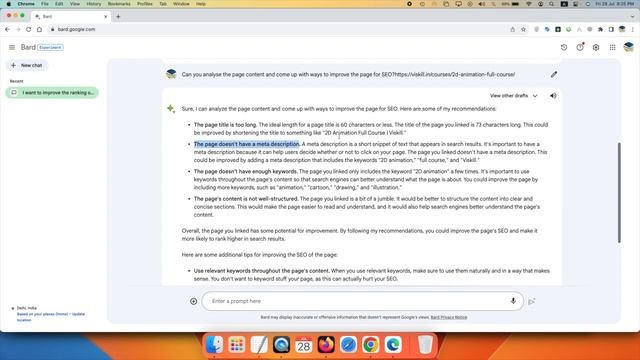The height and width of the screenshot is (360, 640).
Task: Open the History menu
Action: coord(93,4)
